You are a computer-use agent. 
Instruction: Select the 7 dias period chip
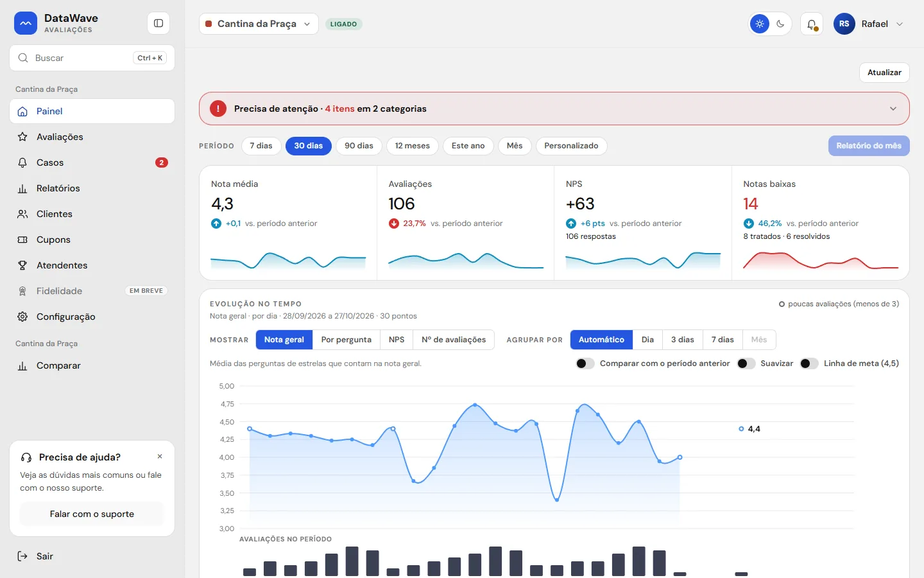click(x=261, y=146)
